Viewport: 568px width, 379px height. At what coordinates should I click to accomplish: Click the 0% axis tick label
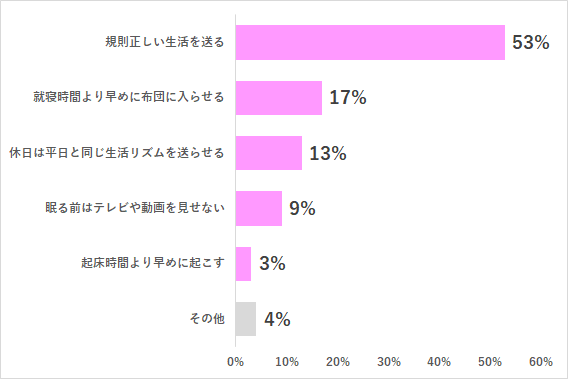point(235,362)
